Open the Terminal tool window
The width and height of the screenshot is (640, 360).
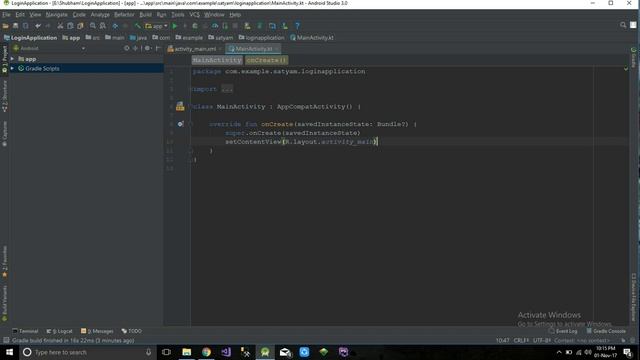click(x=25, y=331)
